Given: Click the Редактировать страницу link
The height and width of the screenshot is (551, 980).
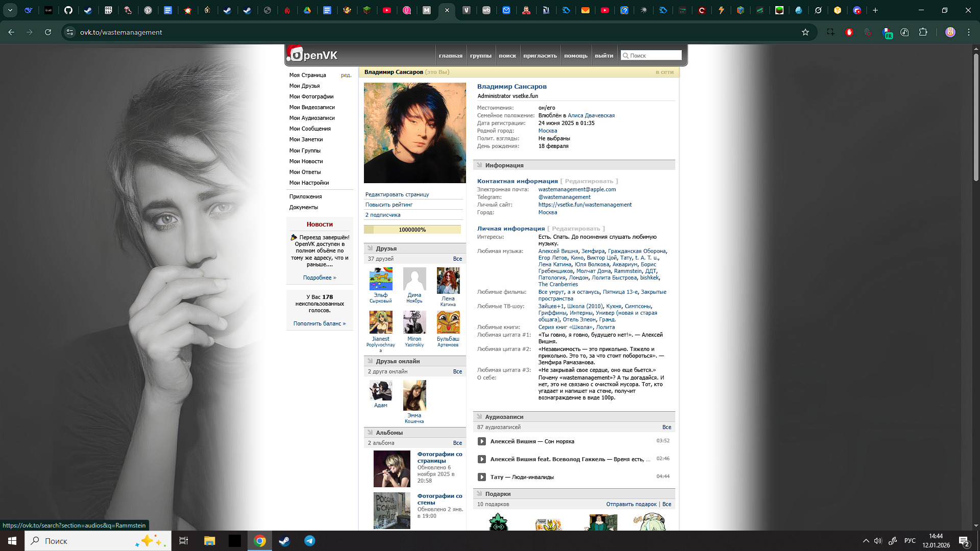Looking at the screenshot, I should pyautogui.click(x=397, y=194).
